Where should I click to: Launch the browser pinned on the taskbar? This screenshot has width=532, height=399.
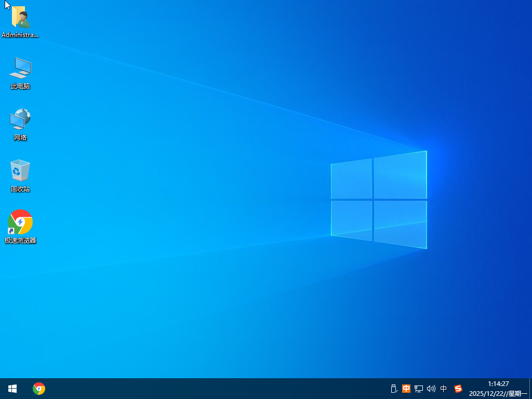(39, 389)
